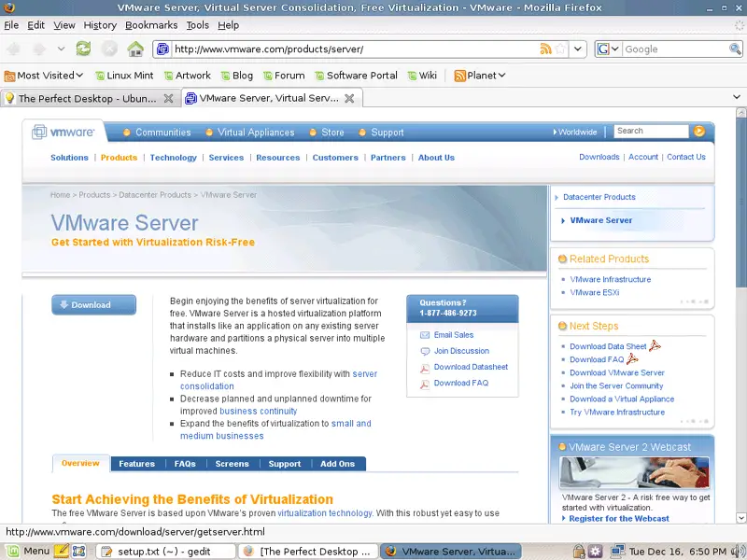The image size is (747, 560).
Task: Expand the Planet feed dropdown
Action: pos(480,76)
